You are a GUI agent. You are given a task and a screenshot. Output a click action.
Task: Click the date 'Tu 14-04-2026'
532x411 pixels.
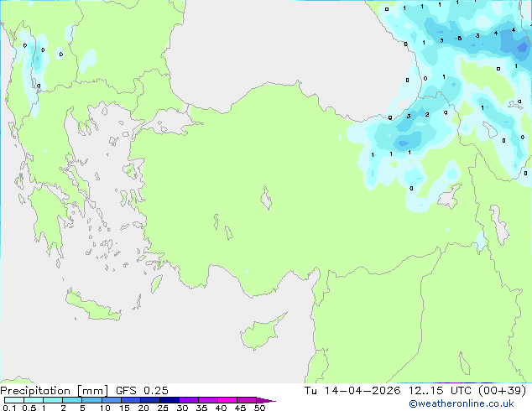point(352,391)
